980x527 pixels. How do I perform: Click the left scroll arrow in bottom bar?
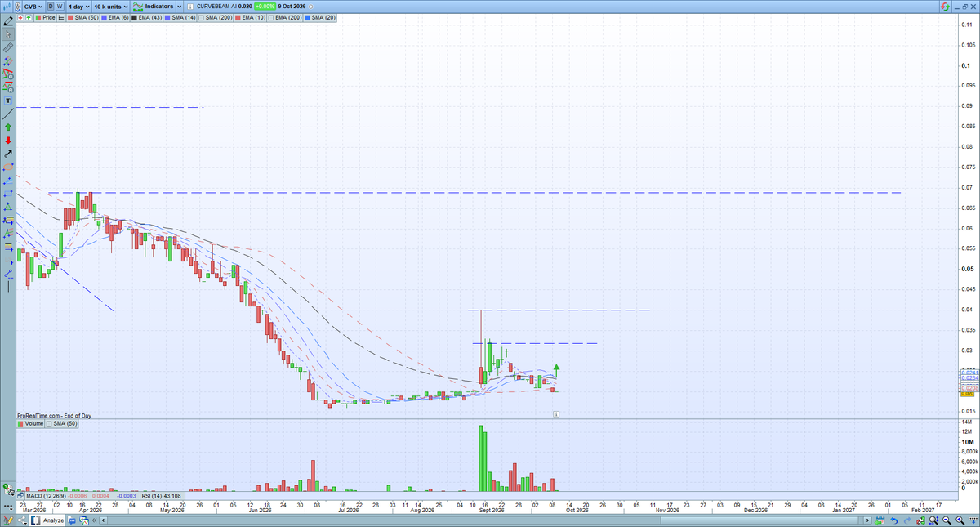(103, 520)
